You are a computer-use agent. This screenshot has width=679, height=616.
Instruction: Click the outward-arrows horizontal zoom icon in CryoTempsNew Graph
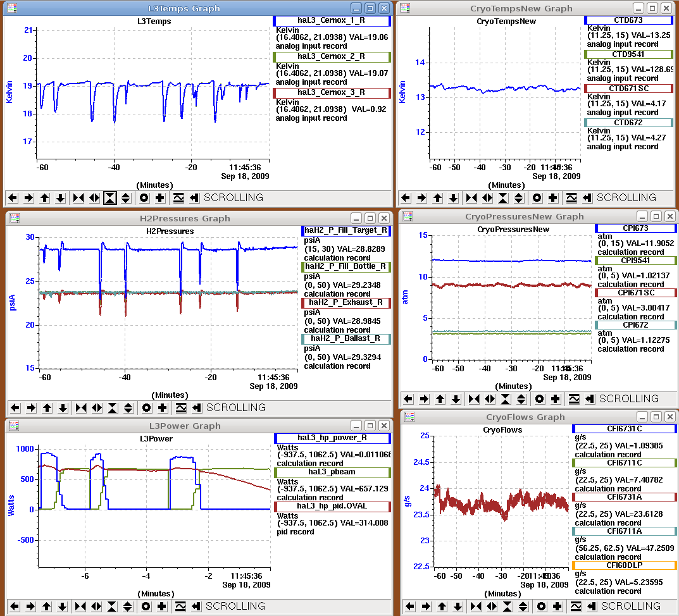click(x=487, y=198)
